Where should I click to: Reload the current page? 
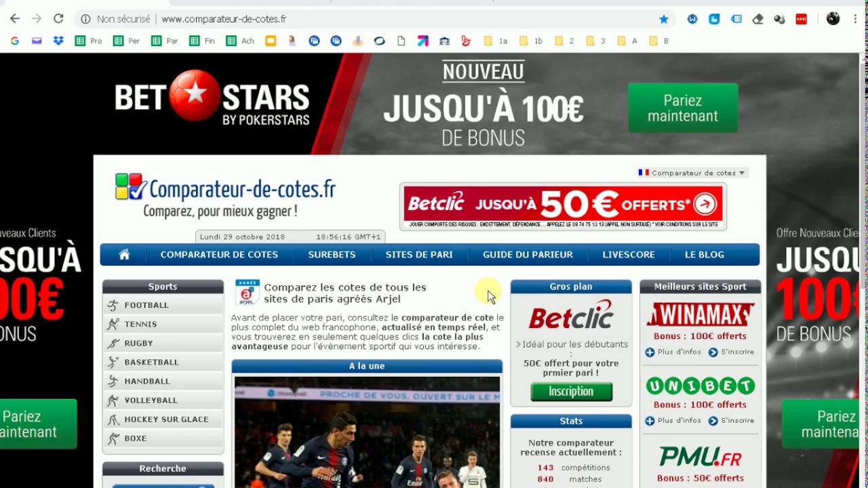coord(58,19)
